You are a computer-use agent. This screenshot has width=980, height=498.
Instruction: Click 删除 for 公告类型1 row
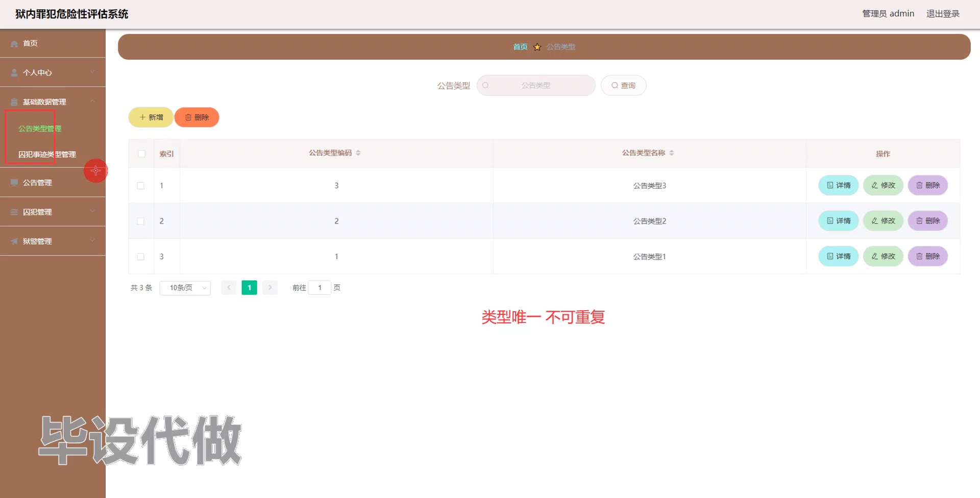click(928, 256)
